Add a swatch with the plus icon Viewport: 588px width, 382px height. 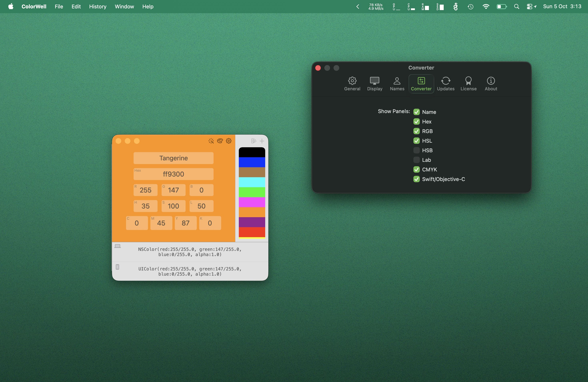tap(262, 141)
